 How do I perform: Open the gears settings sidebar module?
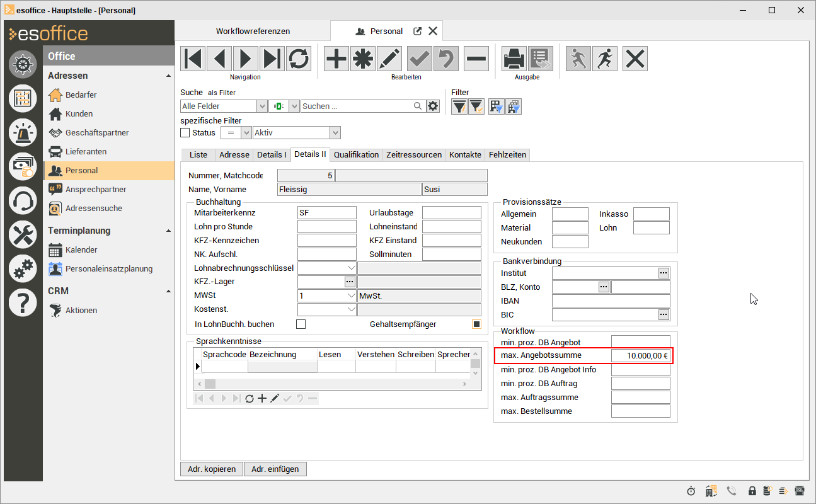tap(23, 269)
